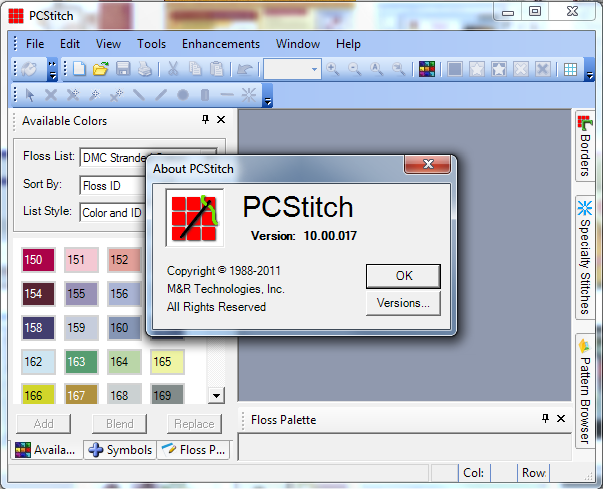The image size is (603, 489).
Task: Click the PCStitch logo in About dialog
Action: pyautogui.click(x=195, y=218)
